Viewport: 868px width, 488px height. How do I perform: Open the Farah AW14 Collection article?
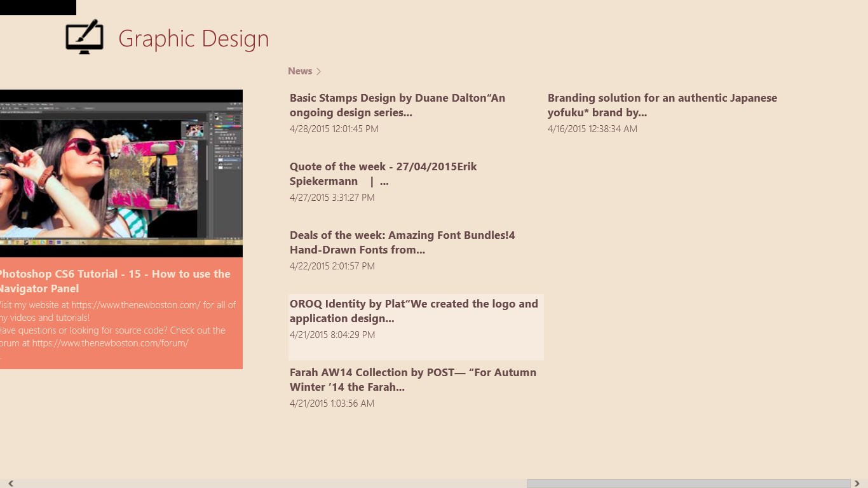(x=413, y=379)
